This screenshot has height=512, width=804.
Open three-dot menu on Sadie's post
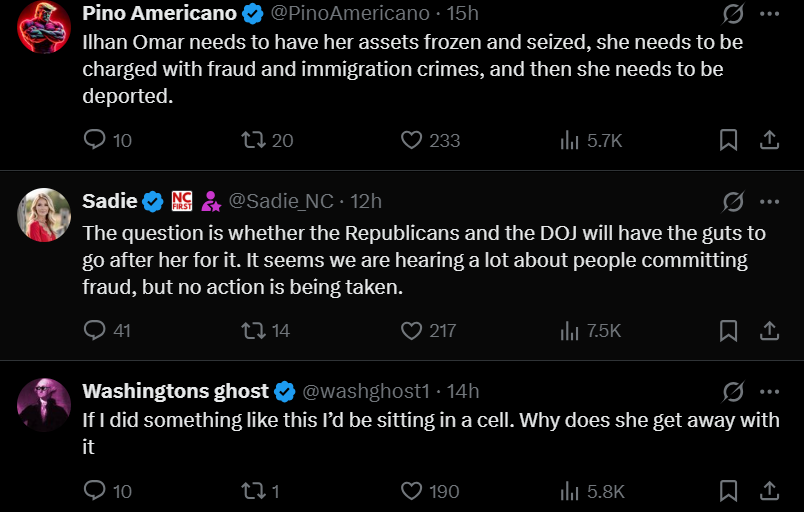click(769, 201)
